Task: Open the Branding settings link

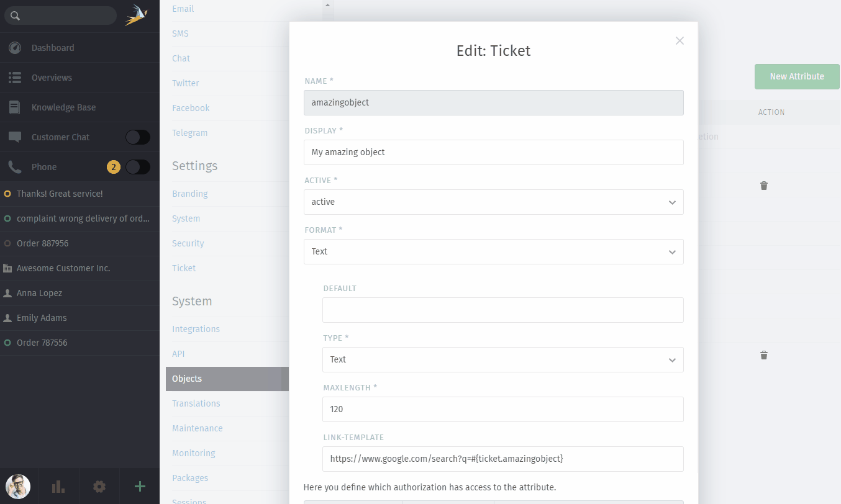Action: pos(190,194)
